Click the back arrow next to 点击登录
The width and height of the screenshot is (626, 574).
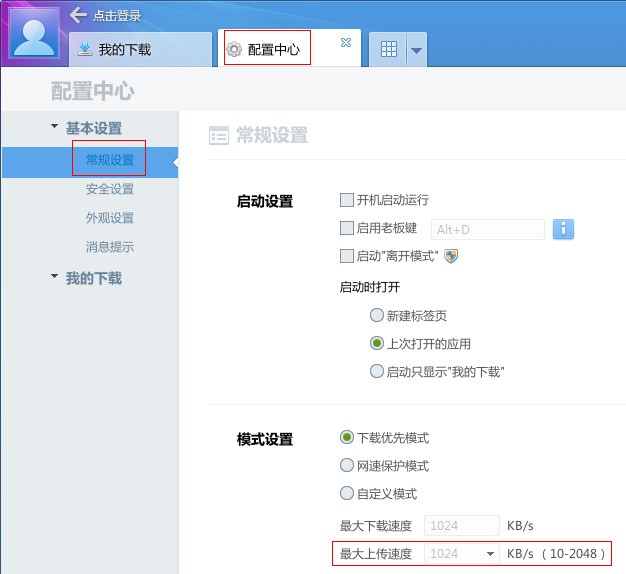click(78, 15)
